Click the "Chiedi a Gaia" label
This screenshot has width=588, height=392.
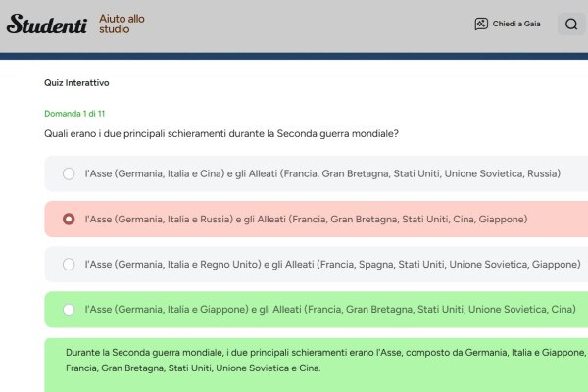point(516,24)
